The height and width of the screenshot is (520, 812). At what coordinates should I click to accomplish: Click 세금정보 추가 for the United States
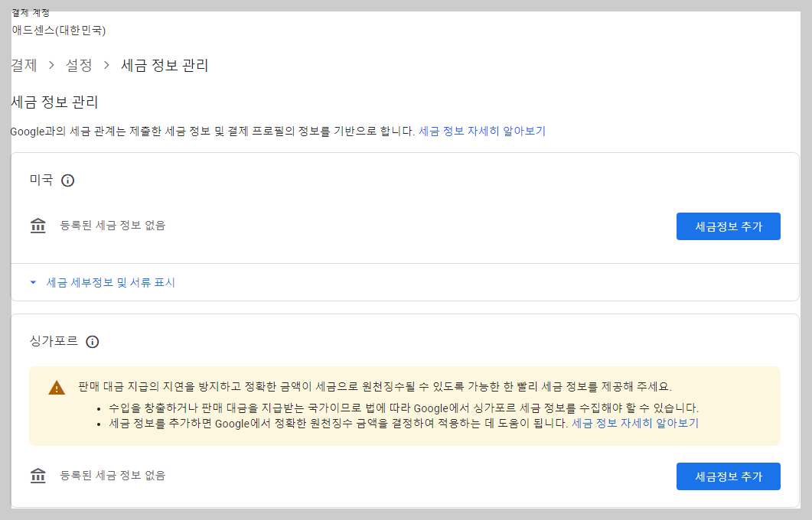pos(728,226)
